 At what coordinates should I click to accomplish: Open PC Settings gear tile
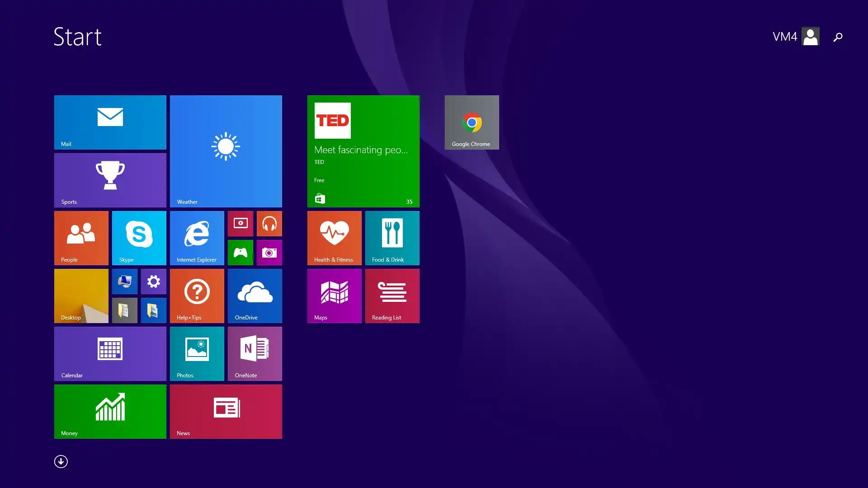[x=153, y=281]
